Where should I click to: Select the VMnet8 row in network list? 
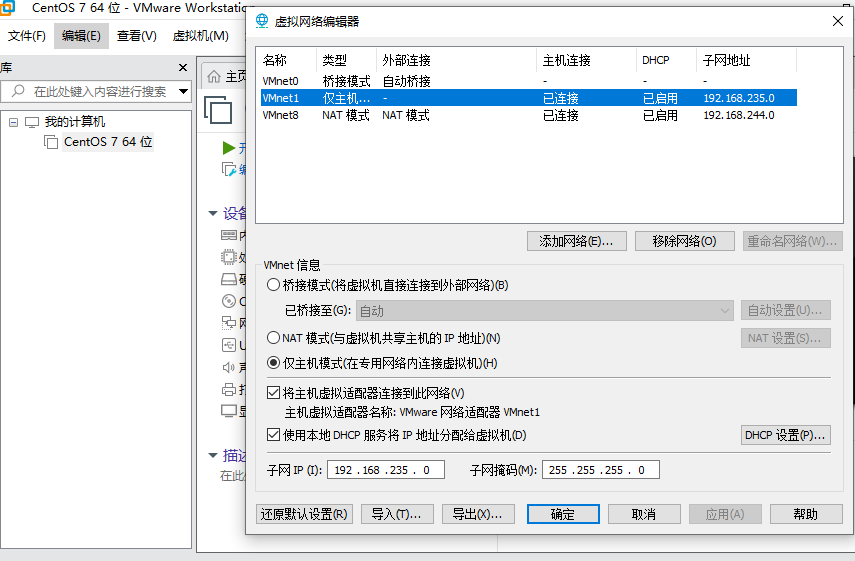528,115
